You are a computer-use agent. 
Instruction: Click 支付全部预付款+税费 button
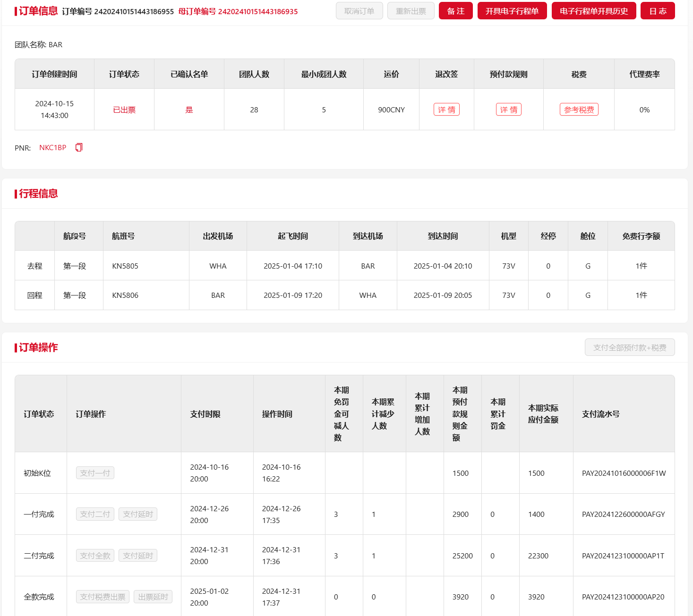[629, 347]
